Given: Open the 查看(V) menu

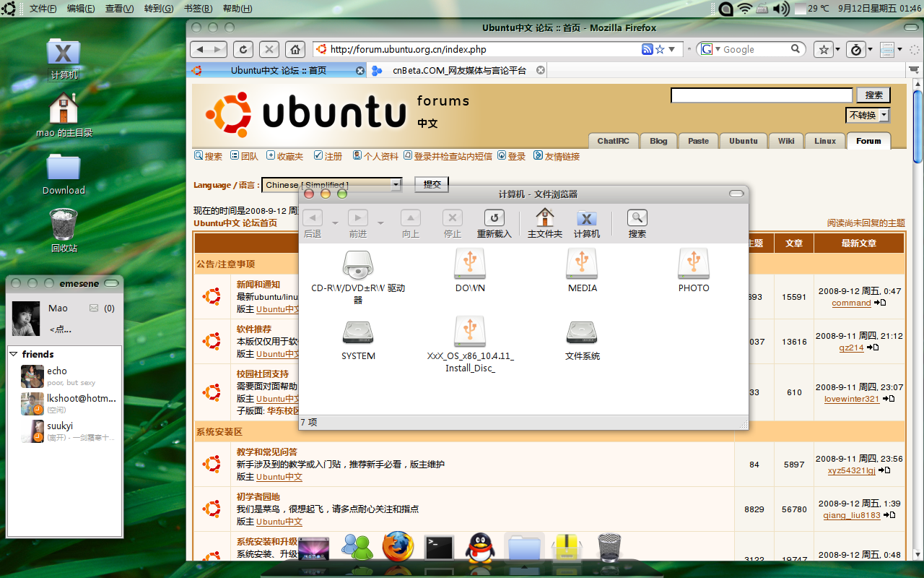Looking at the screenshot, I should (x=119, y=9).
